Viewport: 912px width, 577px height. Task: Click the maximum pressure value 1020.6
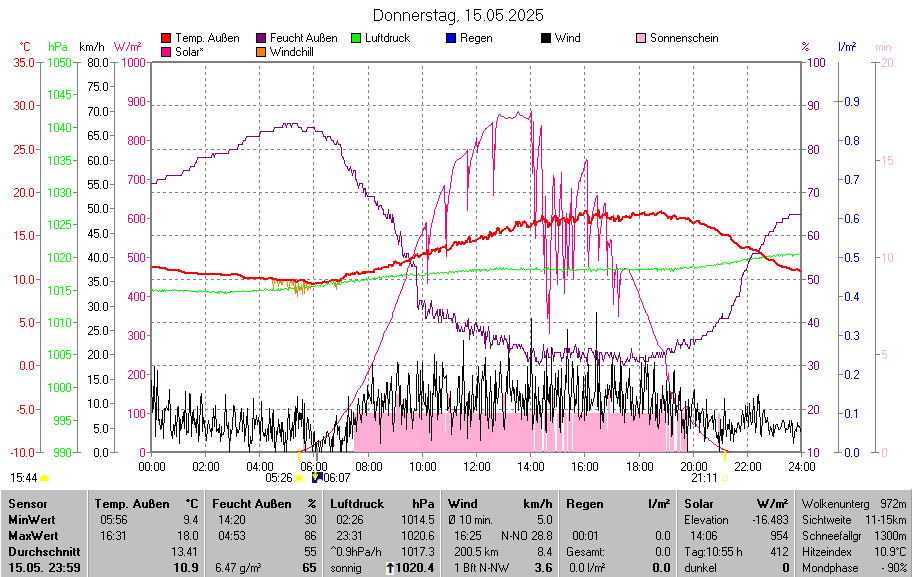pos(417,536)
